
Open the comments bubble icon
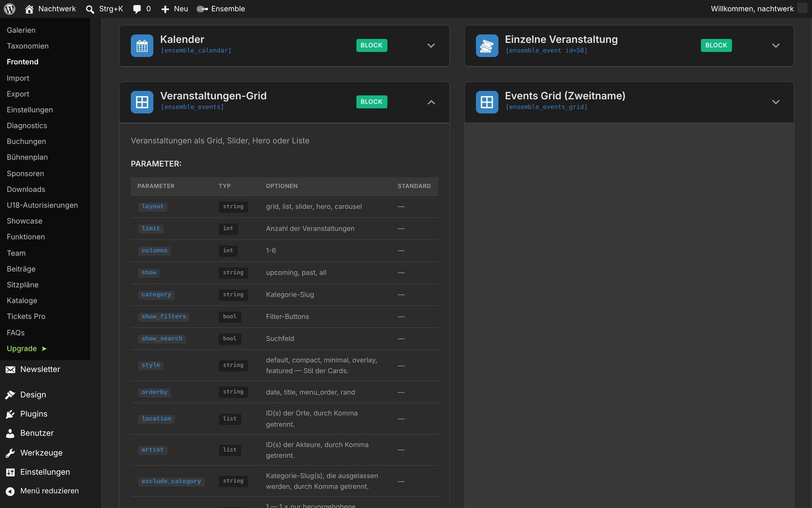click(137, 9)
